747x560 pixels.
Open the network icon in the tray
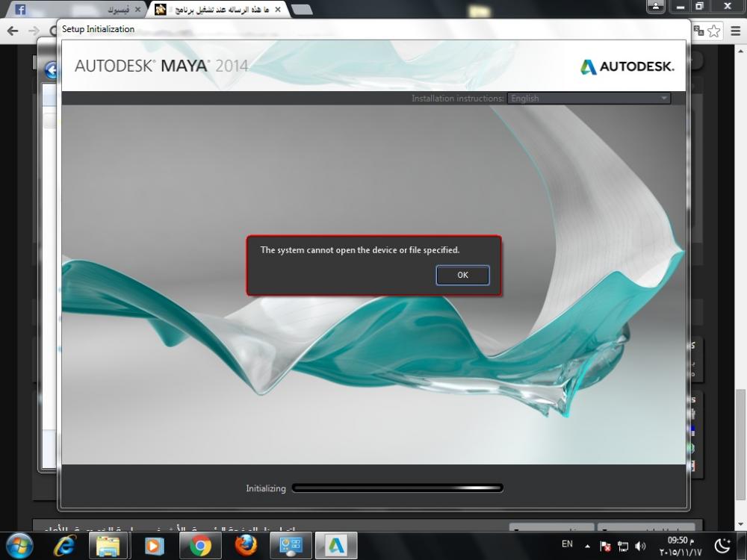tap(623, 547)
